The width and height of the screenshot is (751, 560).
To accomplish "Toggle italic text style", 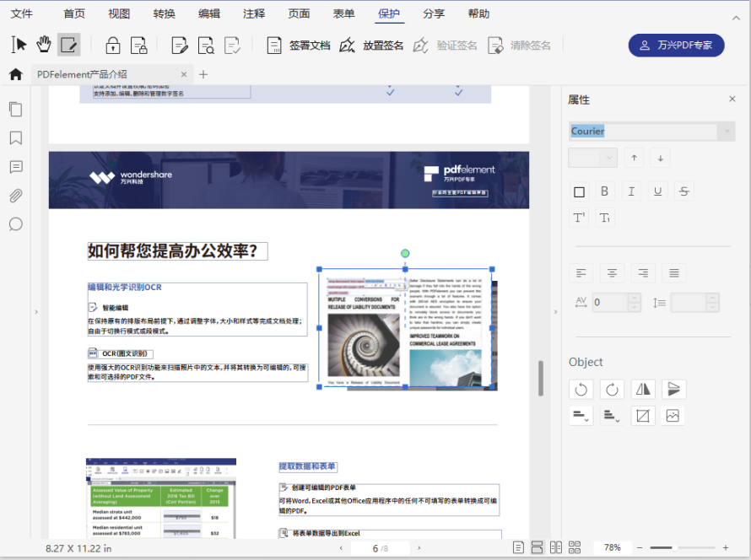I will pyautogui.click(x=630, y=191).
